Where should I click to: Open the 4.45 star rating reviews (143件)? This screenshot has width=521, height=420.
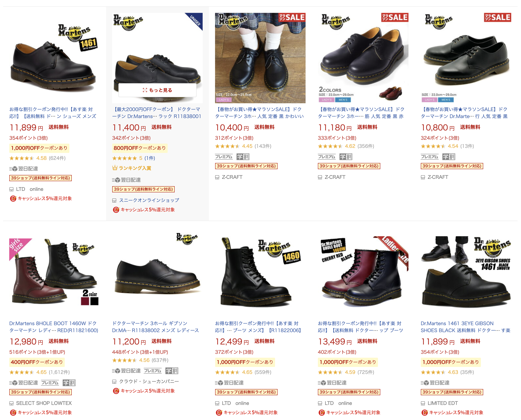click(243, 146)
